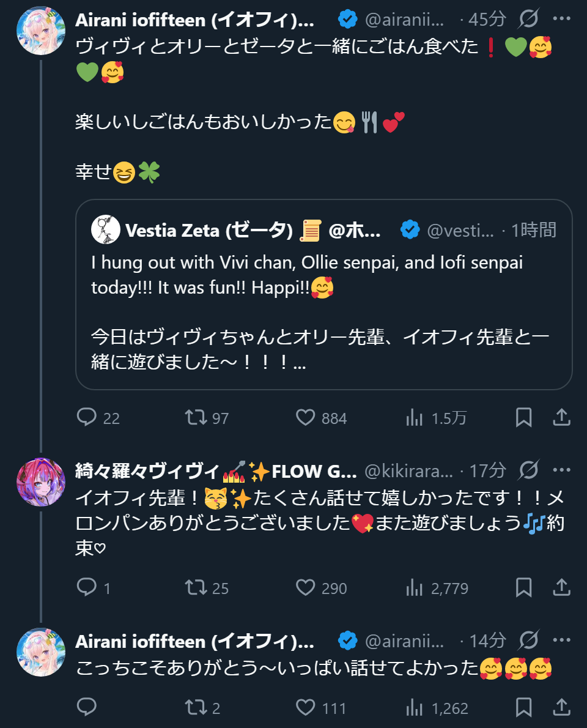
Task: Open more options on Vivi's 17分 reply
Action: 561,470
